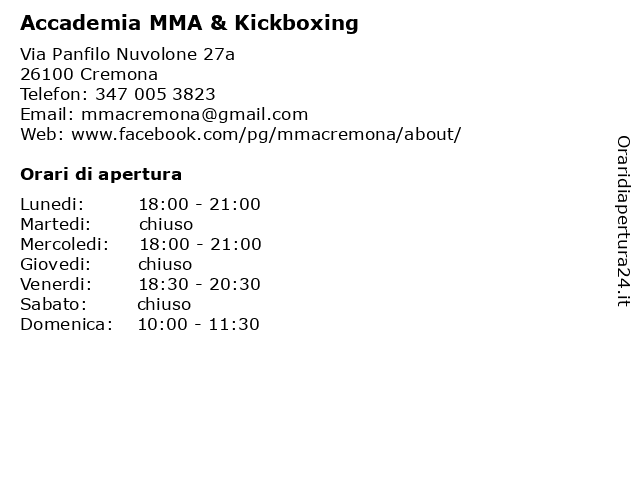Click the Martedi chiuso status
Image resolution: width=640 pixels, height=480 pixels.
166,224
